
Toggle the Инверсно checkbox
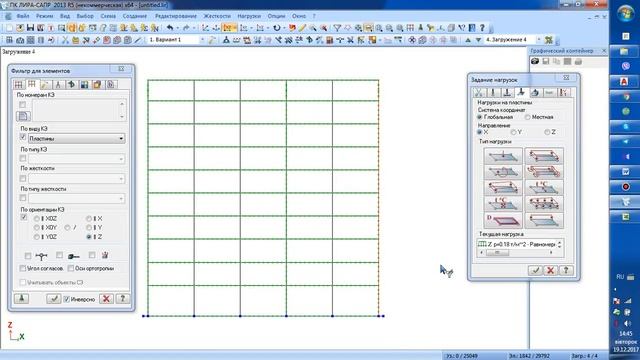click(x=67, y=299)
